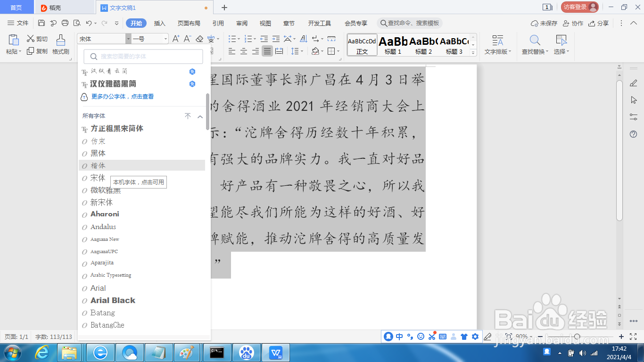The width and height of the screenshot is (644, 362).
Task: Open the 章节 ribbon tab
Action: point(289,23)
